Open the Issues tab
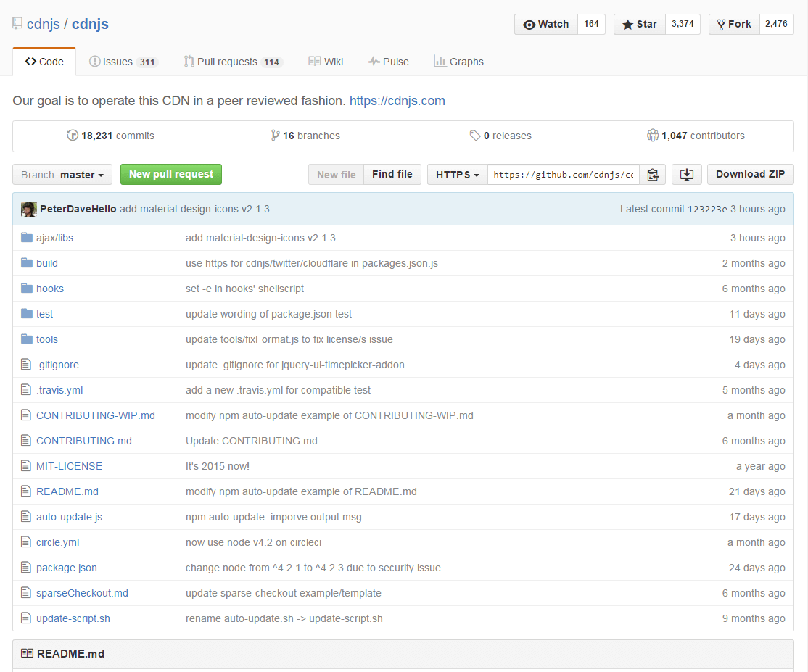 pos(123,62)
